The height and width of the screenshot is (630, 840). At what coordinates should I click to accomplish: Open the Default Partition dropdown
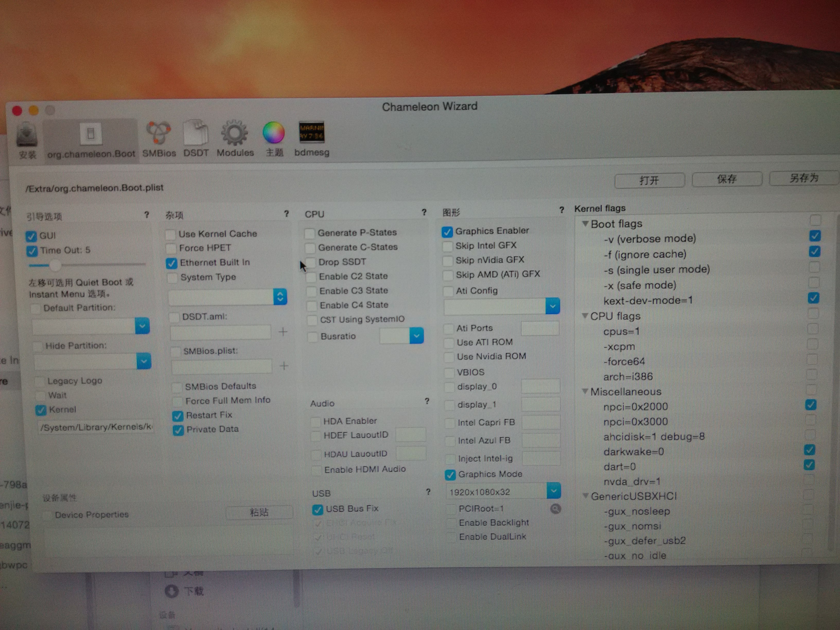tap(142, 326)
